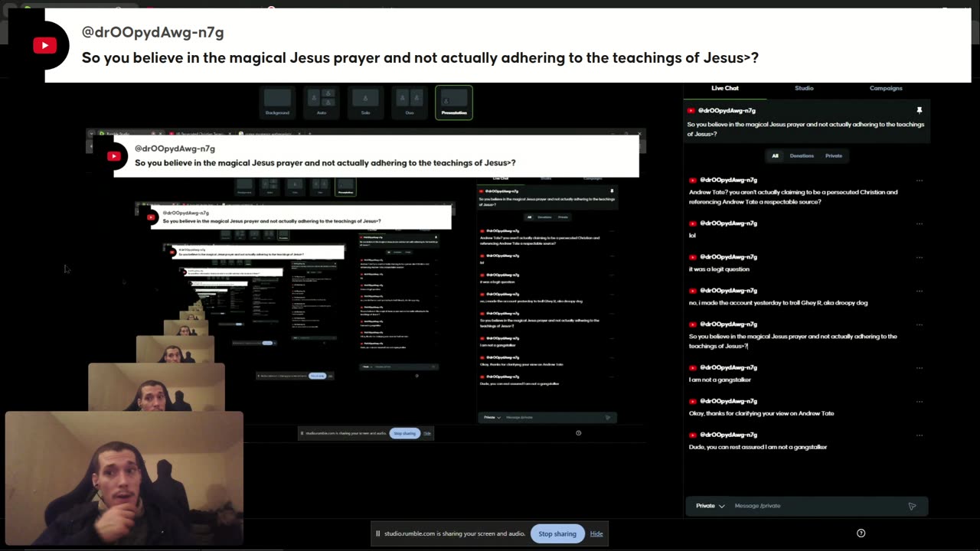Select the Background layout
The height and width of the screenshot is (551, 980).
tap(277, 103)
